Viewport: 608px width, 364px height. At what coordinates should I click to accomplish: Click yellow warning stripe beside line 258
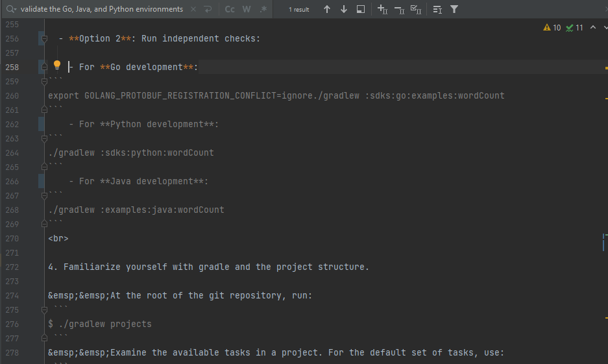point(606,68)
